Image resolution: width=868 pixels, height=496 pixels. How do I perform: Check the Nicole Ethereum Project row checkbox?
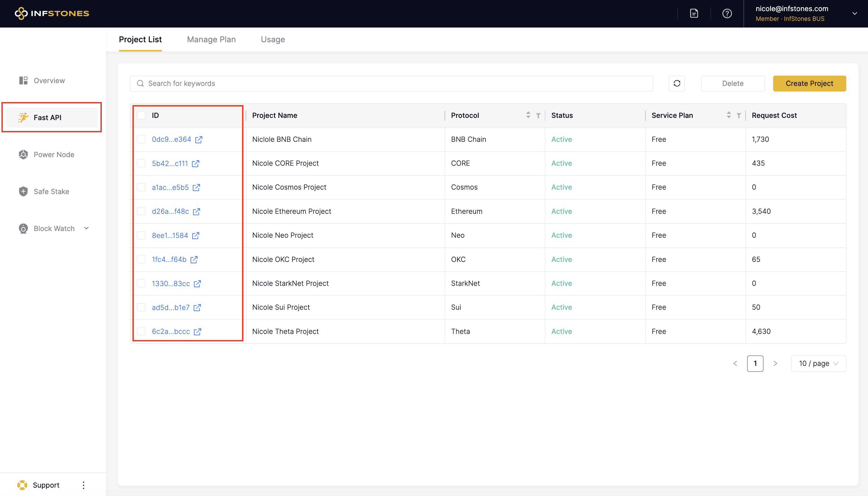(141, 211)
